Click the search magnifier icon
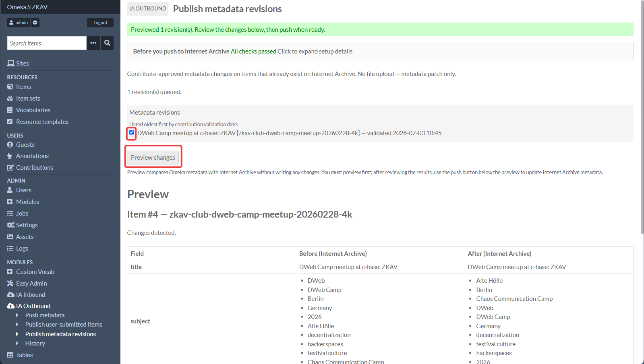This screenshot has width=644, height=364. (x=107, y=43)
